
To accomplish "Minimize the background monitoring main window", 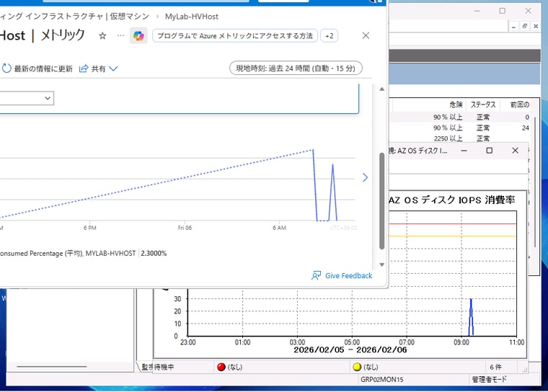I will pos(477,11).
